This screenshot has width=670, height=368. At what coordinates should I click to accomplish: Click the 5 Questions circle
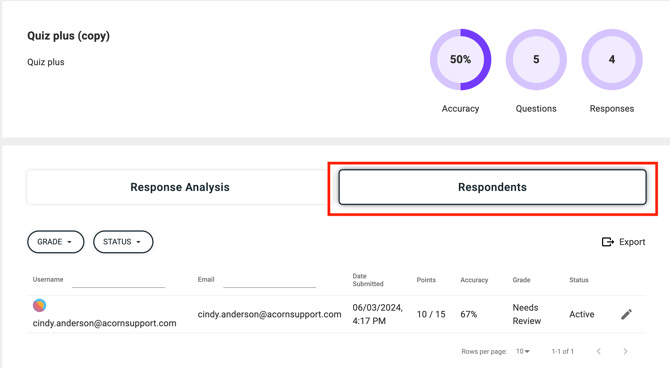coord(536,59)
